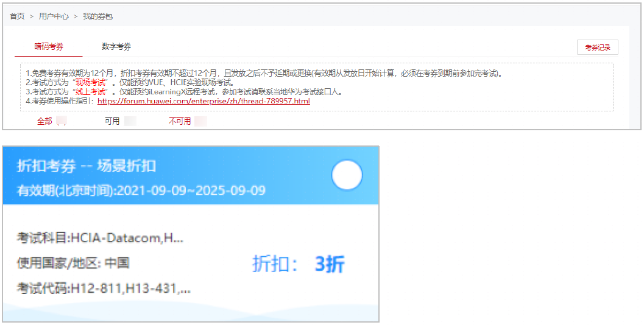
Task: Click the 折扣考券 -- 场景折扣 card title
Action: [86, 166]
